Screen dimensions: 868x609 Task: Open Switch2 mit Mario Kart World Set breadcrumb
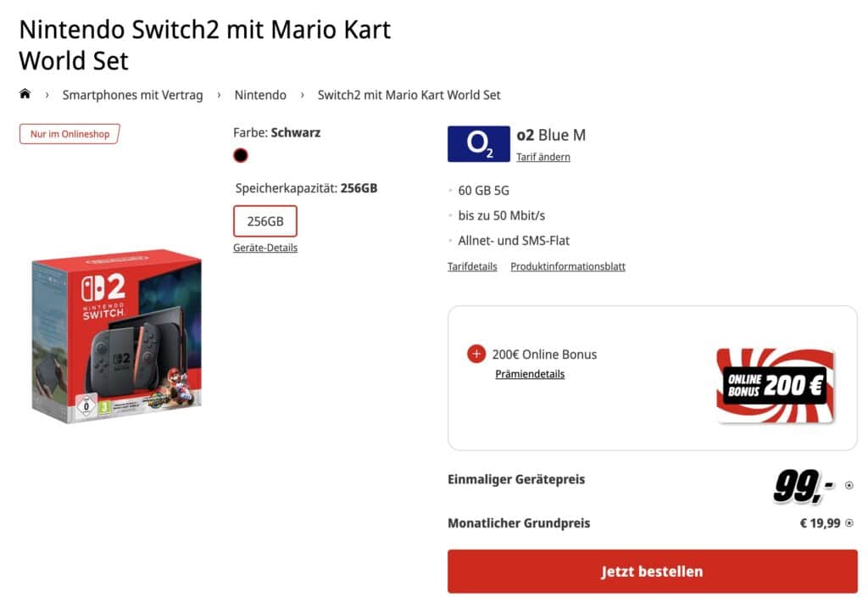click(409, 95)
